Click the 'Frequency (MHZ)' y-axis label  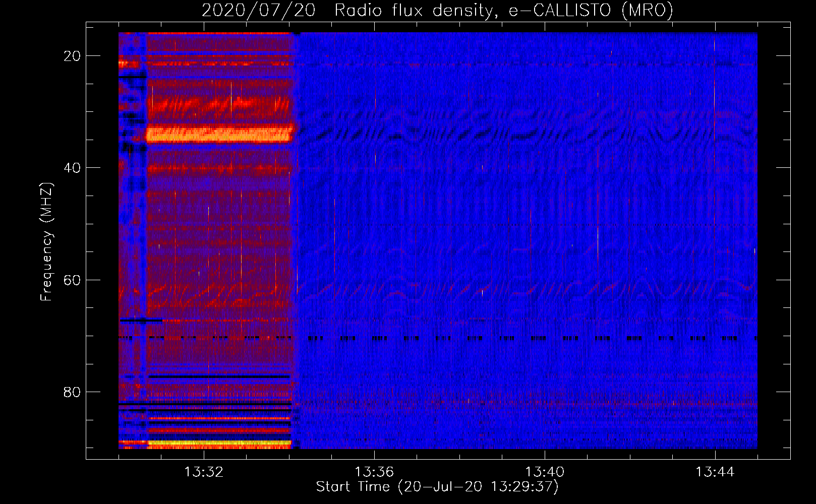pyautogui.click(x=46, y=241)
